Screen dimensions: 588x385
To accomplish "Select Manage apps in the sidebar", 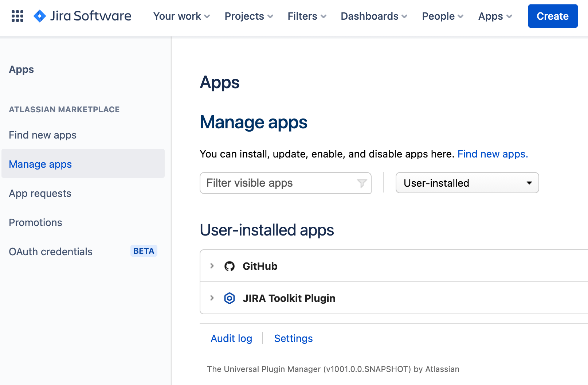I will coord(40,164).
